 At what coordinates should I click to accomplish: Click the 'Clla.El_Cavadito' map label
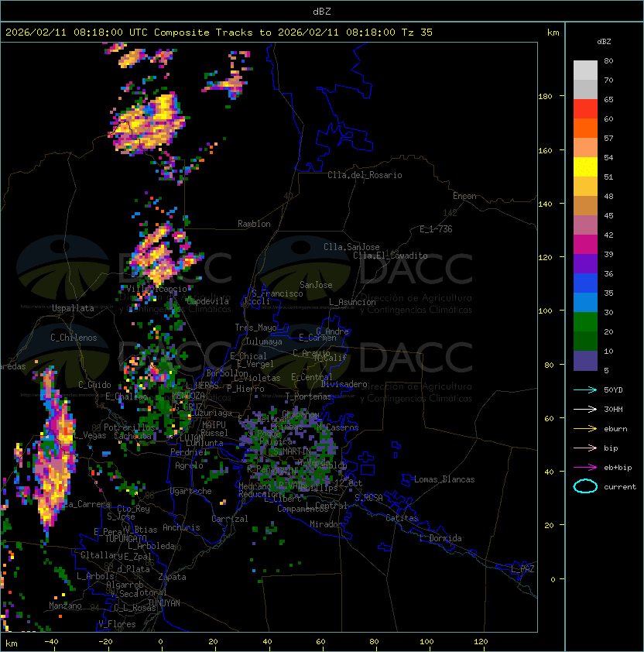click(390, 256)
